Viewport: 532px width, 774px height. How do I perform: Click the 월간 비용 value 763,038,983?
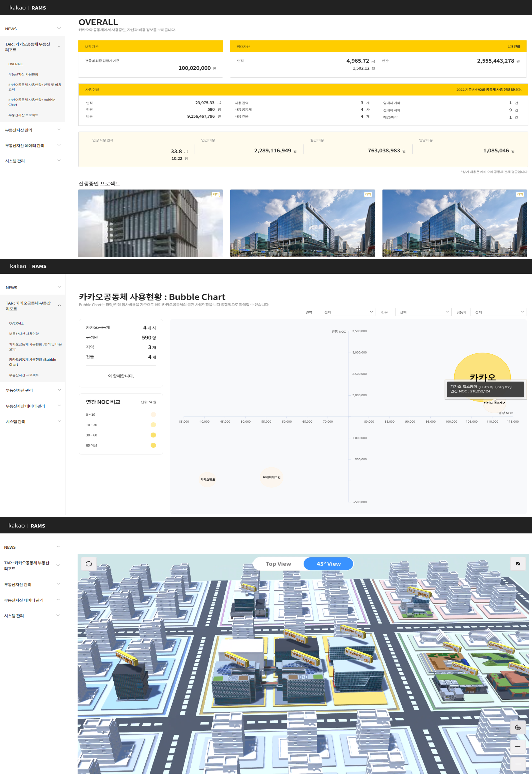coord(384,150)
